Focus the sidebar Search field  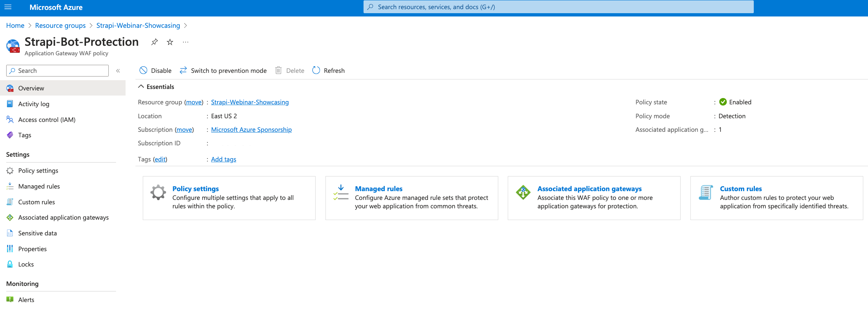(57, 71)
